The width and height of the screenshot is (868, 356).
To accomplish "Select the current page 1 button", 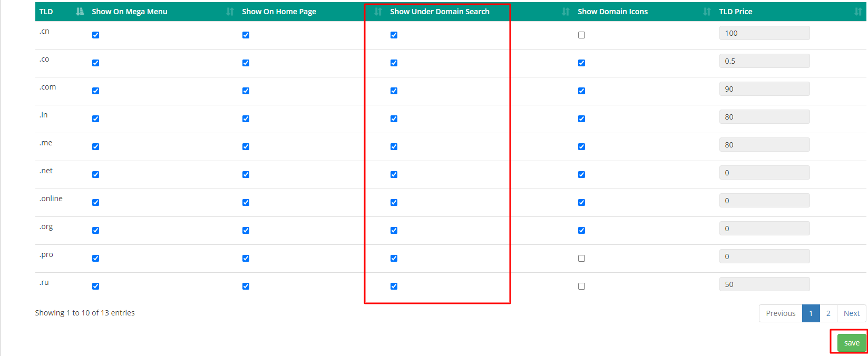I will (x=811, y=313).
